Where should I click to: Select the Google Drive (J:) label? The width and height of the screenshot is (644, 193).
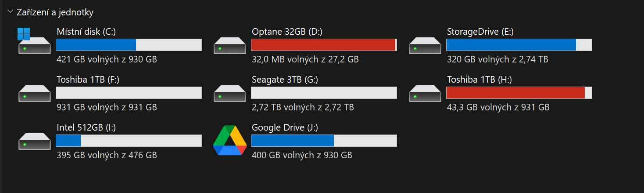(285, 127)
